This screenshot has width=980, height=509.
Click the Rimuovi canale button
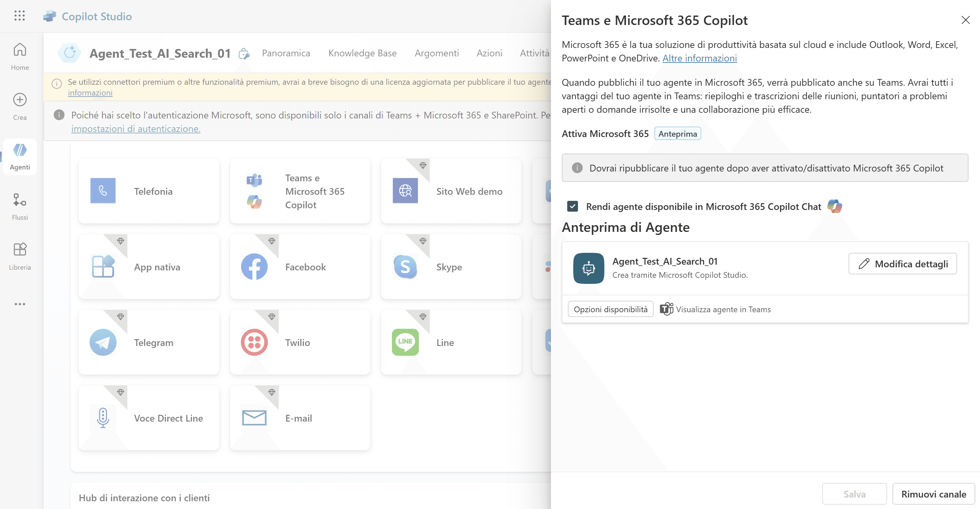[933, 494]
